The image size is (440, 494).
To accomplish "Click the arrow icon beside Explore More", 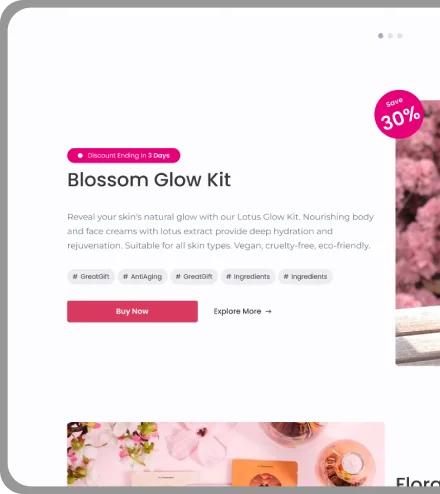I will point(268,311).
